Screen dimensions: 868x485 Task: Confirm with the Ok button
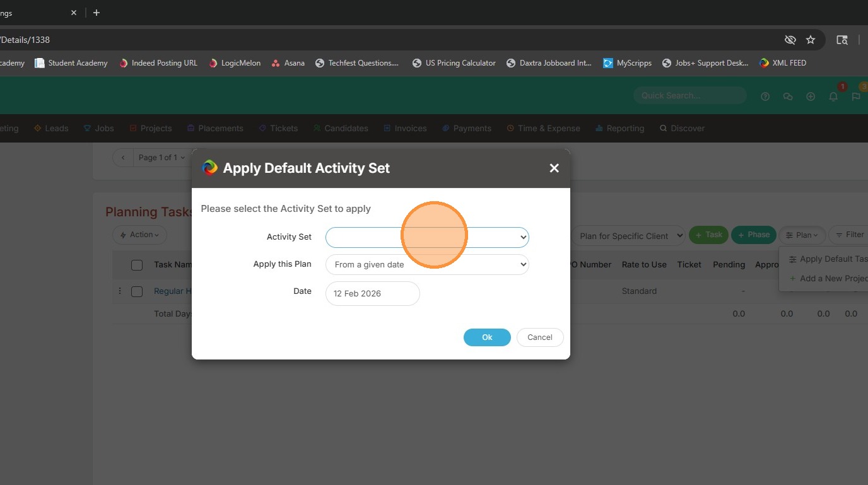(487, 337)
